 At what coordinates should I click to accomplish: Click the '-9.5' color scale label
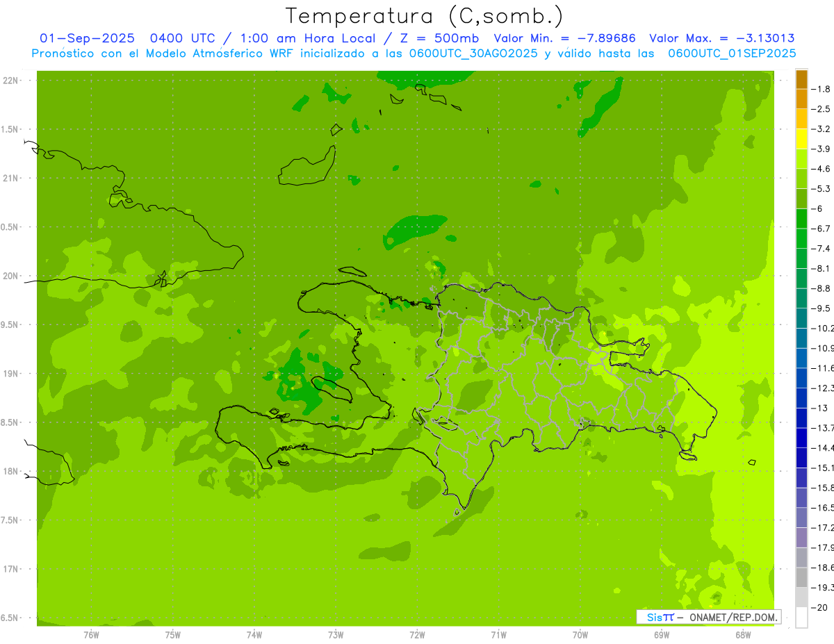pos(822,308)
